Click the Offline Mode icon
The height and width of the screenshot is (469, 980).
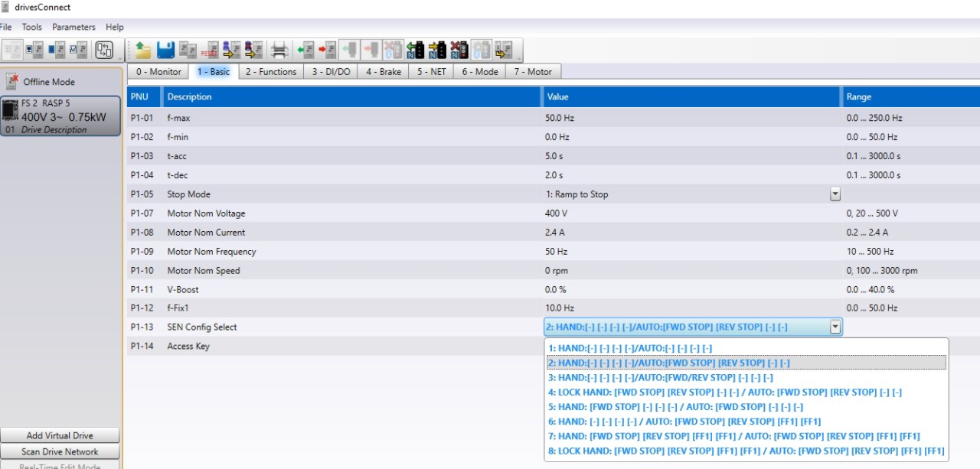click(x=12, y=82)
